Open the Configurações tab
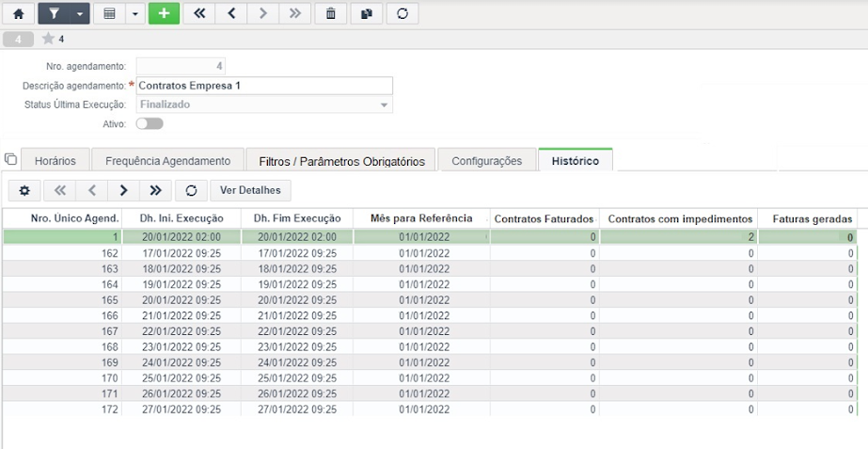The width and height of the screenshot is (868, 449). click(x=486, y=161)
